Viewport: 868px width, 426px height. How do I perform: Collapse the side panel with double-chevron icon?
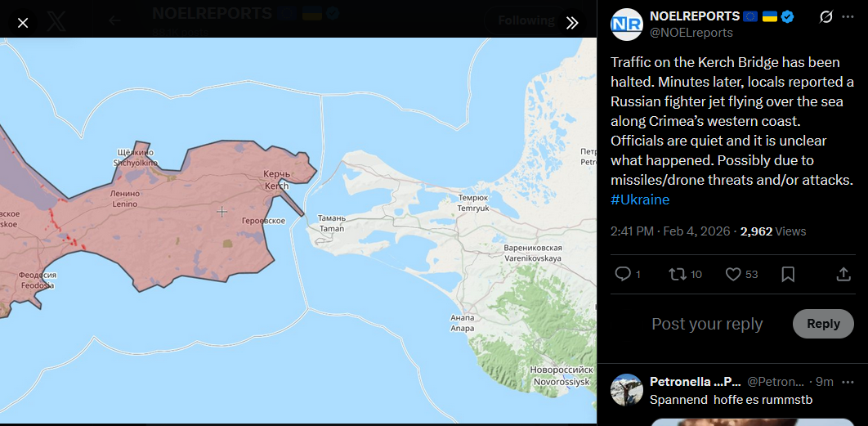point(572,23)
